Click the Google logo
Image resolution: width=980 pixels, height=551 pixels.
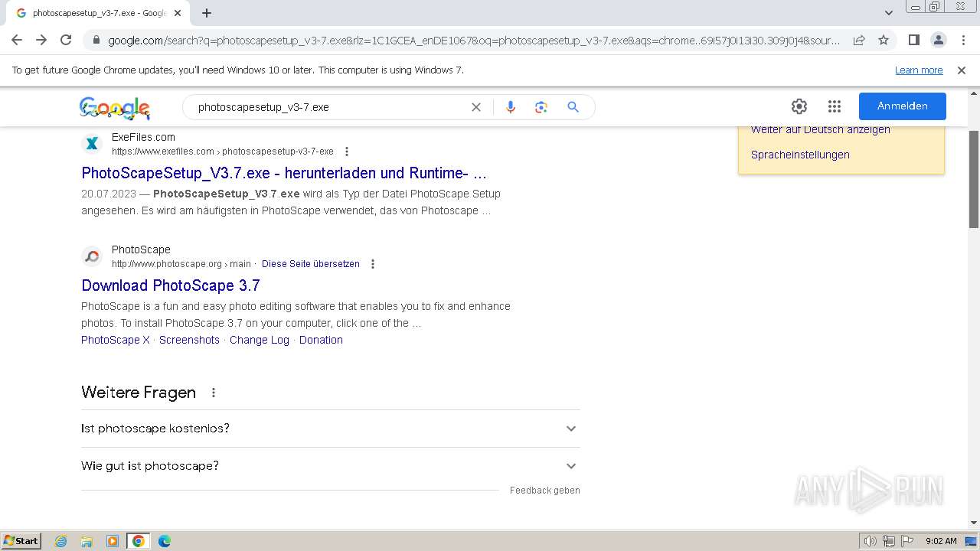tap(115, 108)
